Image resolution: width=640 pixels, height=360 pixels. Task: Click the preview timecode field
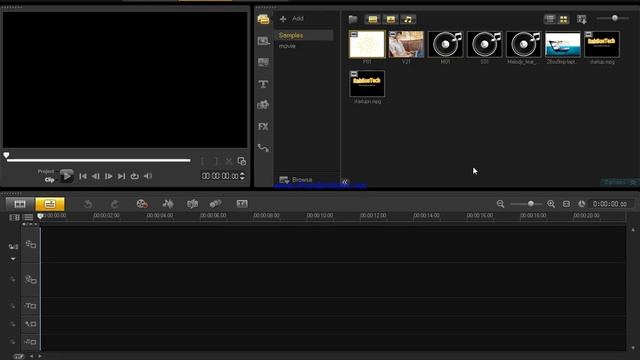point(220,176)
